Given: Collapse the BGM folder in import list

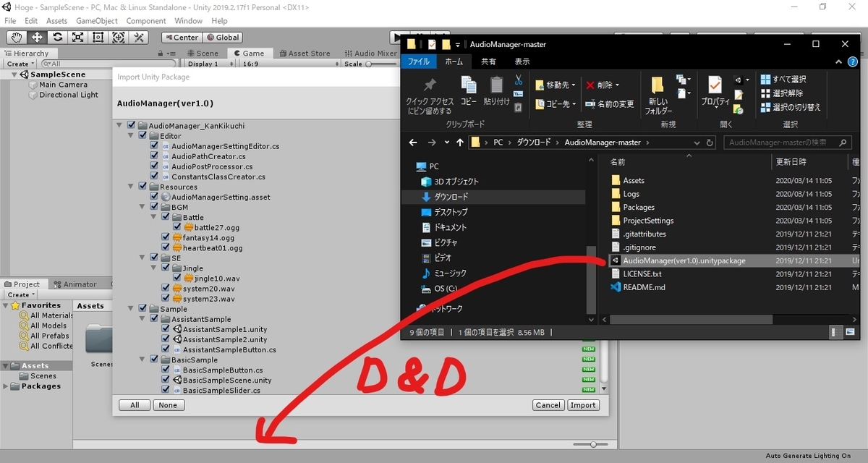Looking at the screenshot, I should [143, 207].
